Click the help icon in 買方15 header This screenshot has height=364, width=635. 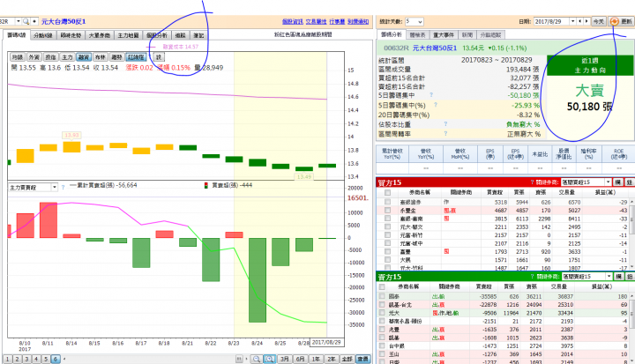click(532, 182)
